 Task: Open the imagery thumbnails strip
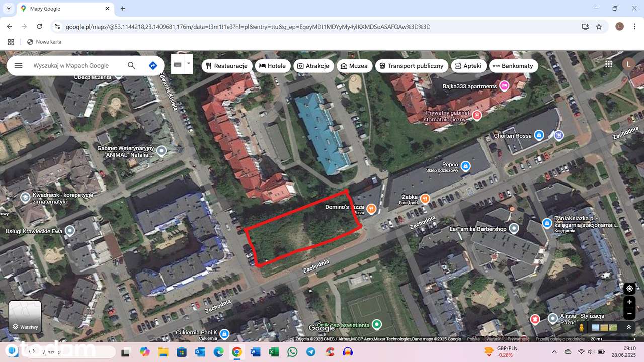point(604,327)
